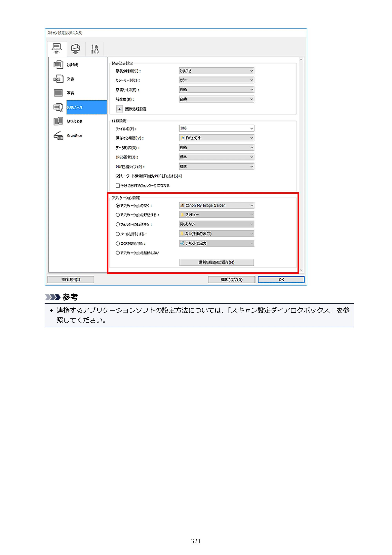Screen dimensions: 392x555
Task: Click the ファイル名 IMG input field
Action: (x=216, y=128)
